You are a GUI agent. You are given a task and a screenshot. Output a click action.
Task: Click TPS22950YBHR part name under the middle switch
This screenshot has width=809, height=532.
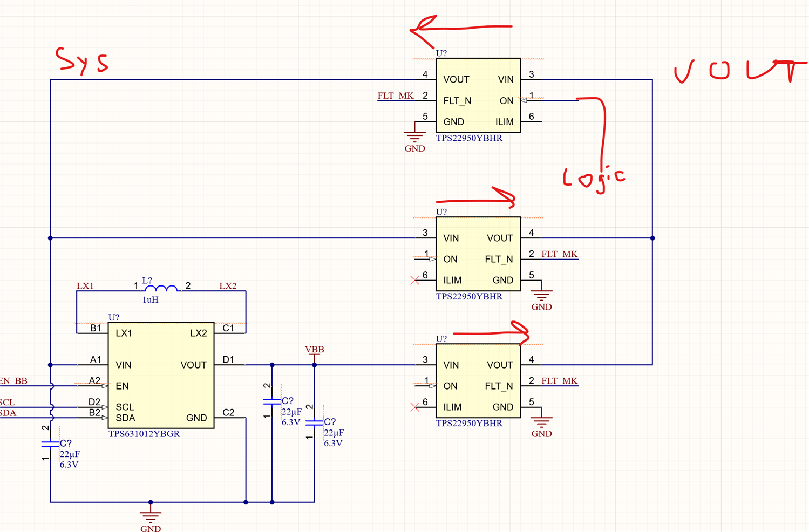click(x=469, y=297)
